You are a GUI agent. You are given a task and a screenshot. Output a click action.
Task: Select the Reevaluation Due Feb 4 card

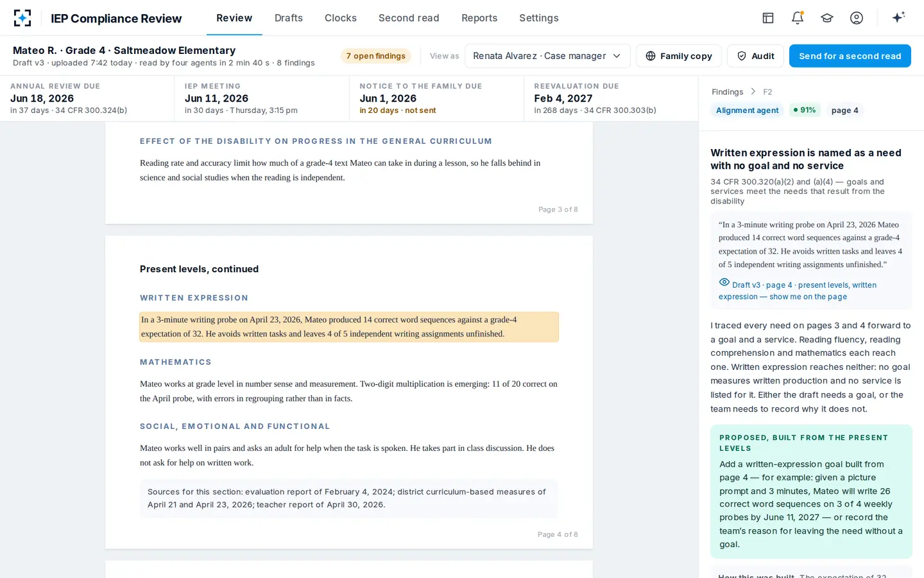[611, 98]
